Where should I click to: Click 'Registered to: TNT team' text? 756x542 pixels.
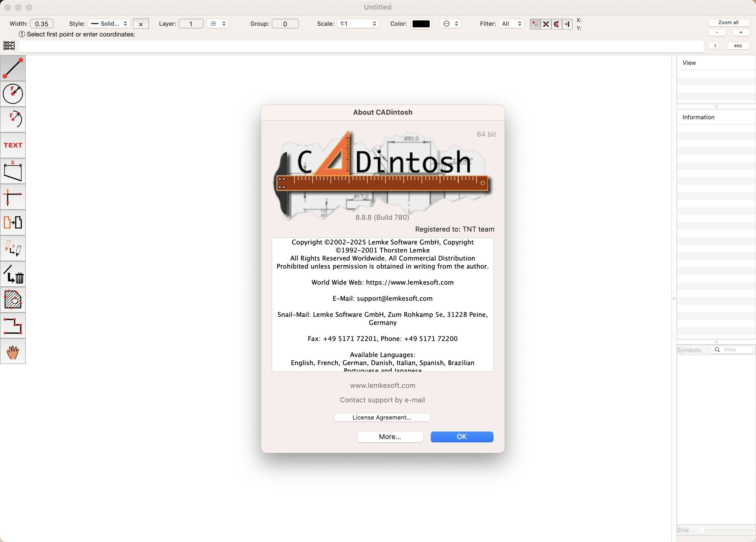455,229
